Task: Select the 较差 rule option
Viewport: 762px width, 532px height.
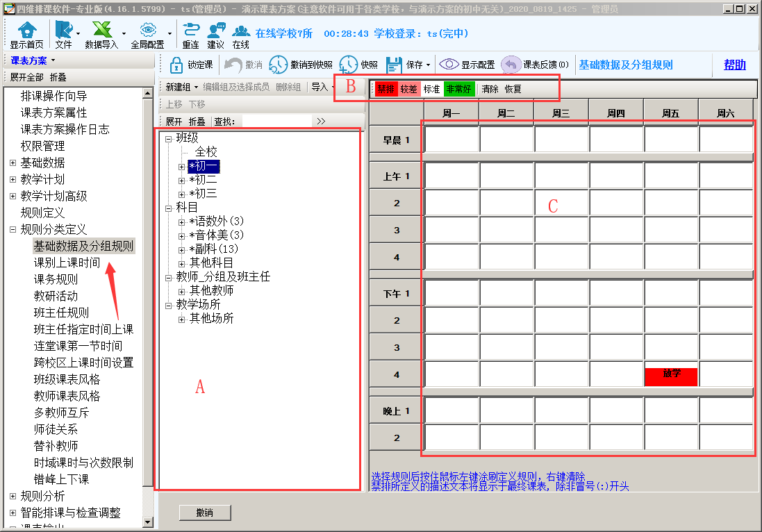Action: click(409, 89)
